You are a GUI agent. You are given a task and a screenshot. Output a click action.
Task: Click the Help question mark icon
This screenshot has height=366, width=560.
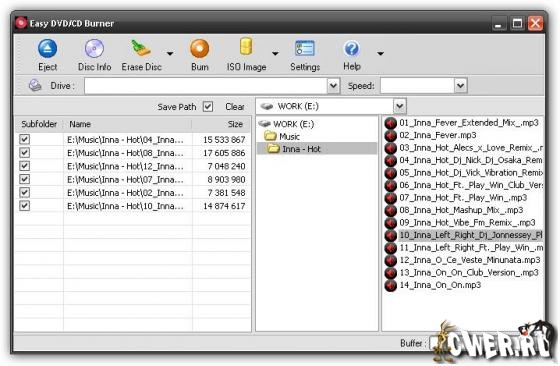tap(352, 49)
